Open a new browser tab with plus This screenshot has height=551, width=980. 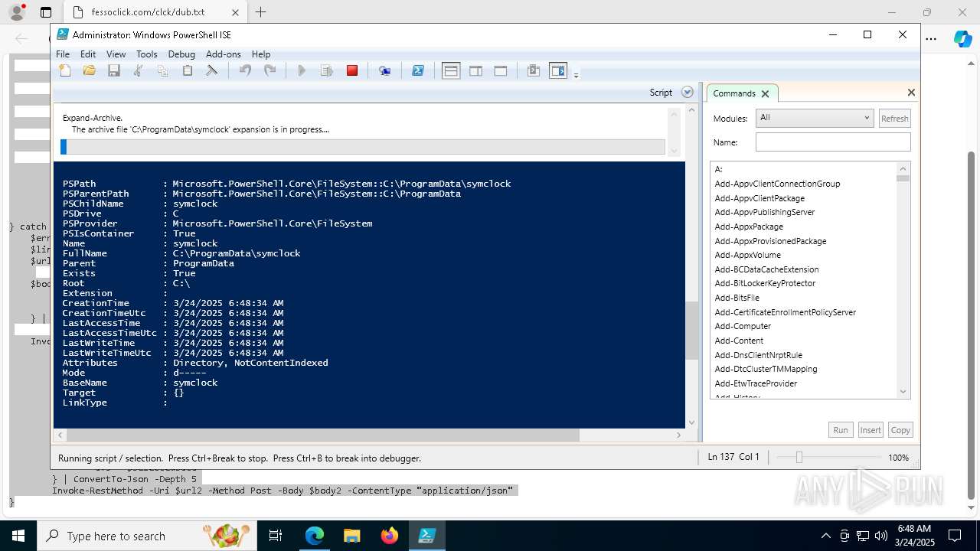click(261, 12)
